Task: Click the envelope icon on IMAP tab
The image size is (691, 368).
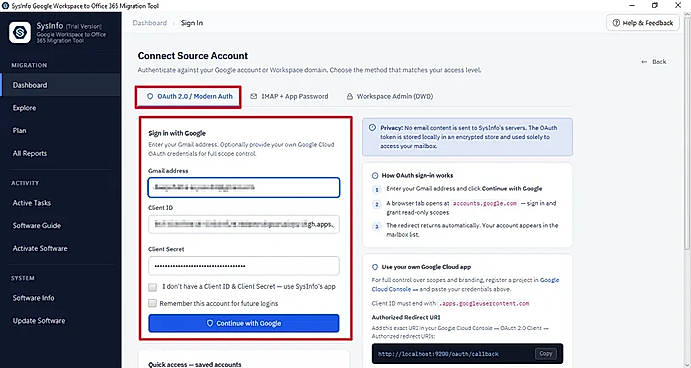Action: pos(253,96)
